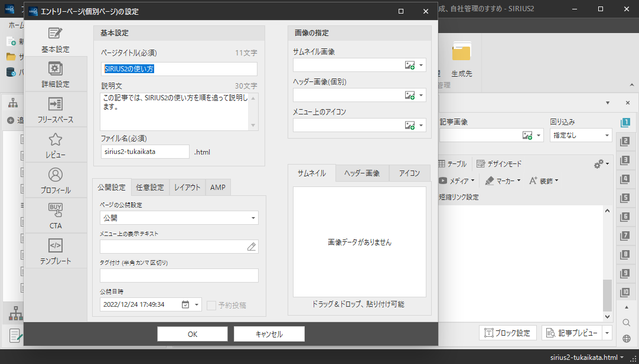Open the プロフィール sidebar section

click(55, 181)
